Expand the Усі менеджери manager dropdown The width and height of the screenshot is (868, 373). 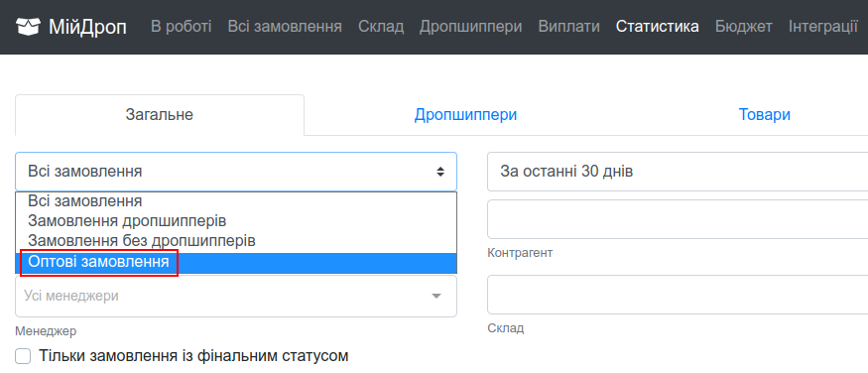click(x=236, y=296)
